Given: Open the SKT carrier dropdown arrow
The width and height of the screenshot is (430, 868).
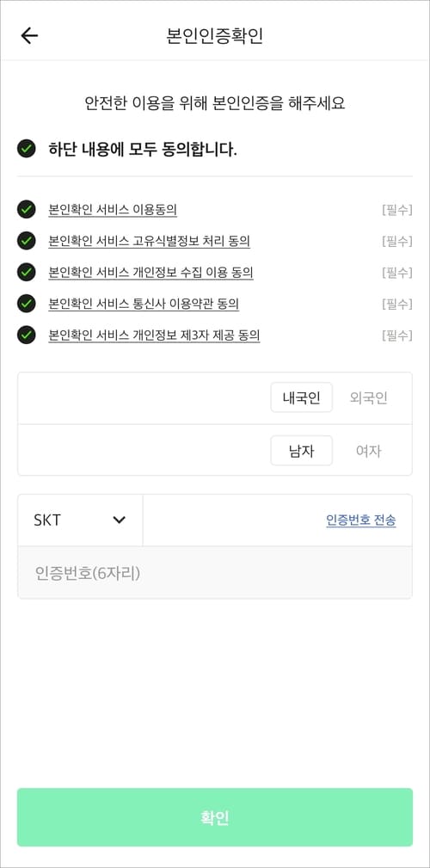Looking at the screenshot, I should pos(119,520).
